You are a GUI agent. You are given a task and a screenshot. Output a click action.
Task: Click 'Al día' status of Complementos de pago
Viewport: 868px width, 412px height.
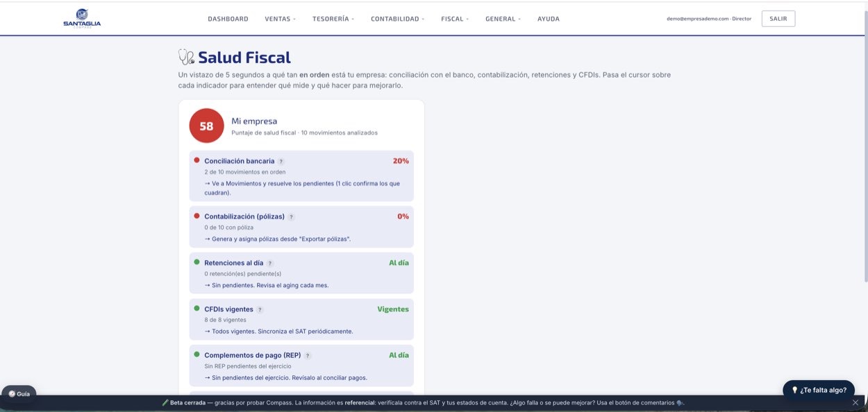coord(399,355)
